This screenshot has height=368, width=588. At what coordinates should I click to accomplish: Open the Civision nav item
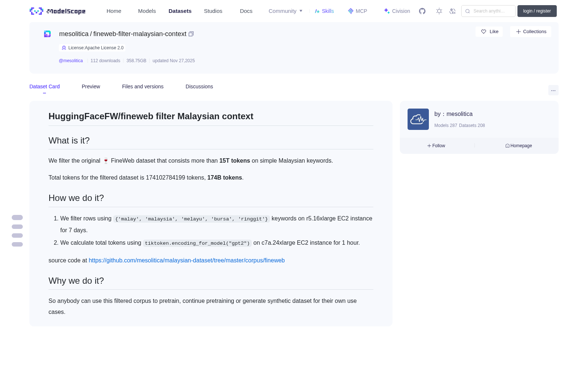397,11
